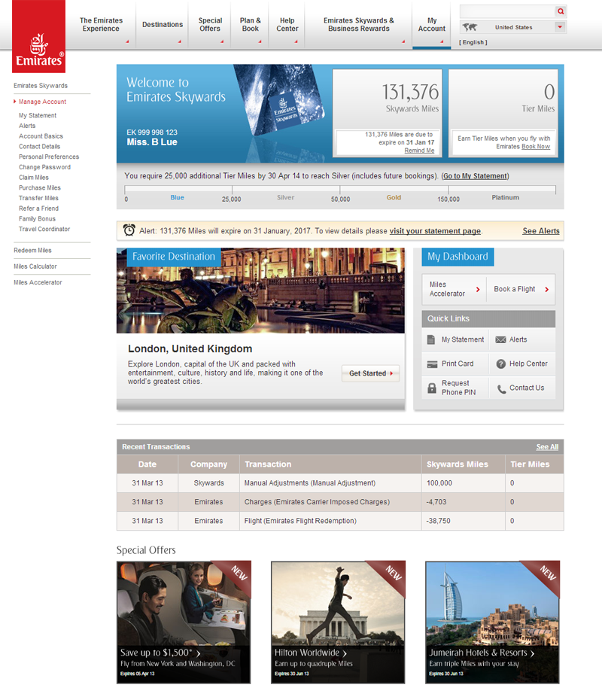602x700 pixels.
Task: Open Miles Accelerator in the sidebar
Action: coord(38,282)
